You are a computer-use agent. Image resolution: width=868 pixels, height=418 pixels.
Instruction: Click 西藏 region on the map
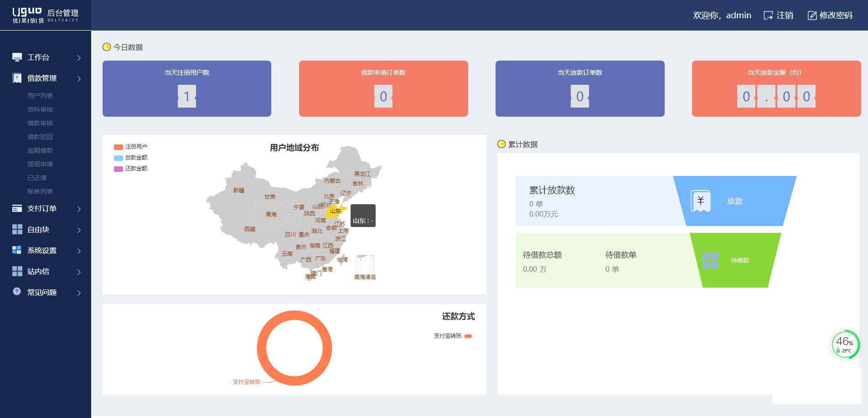point(250,229)
